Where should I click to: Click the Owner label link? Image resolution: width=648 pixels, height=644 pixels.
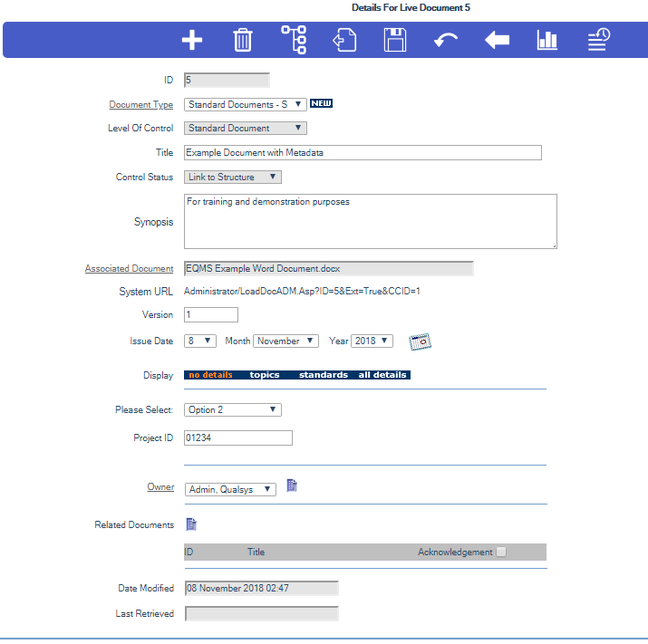[x=160, y=486]
